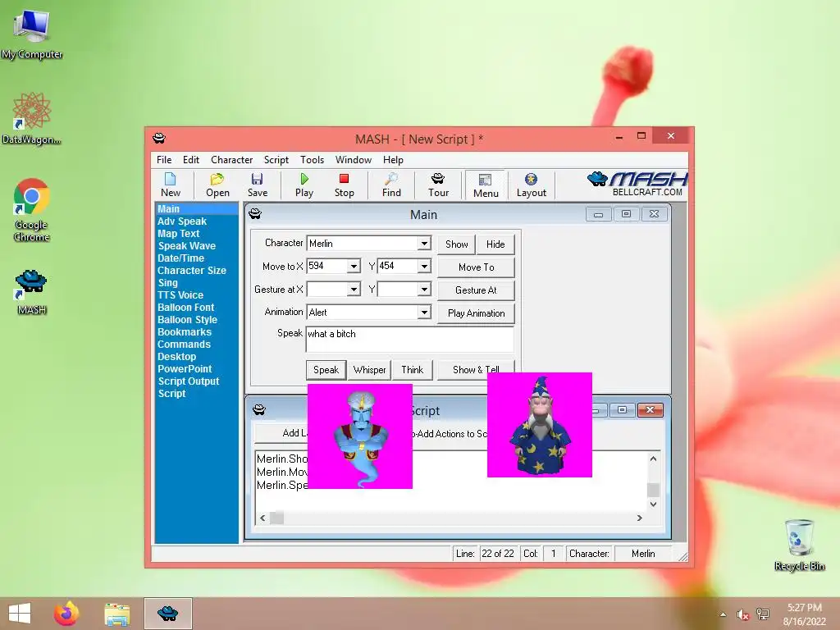Select Adv Speak in the sidebar

click(181, 221)
